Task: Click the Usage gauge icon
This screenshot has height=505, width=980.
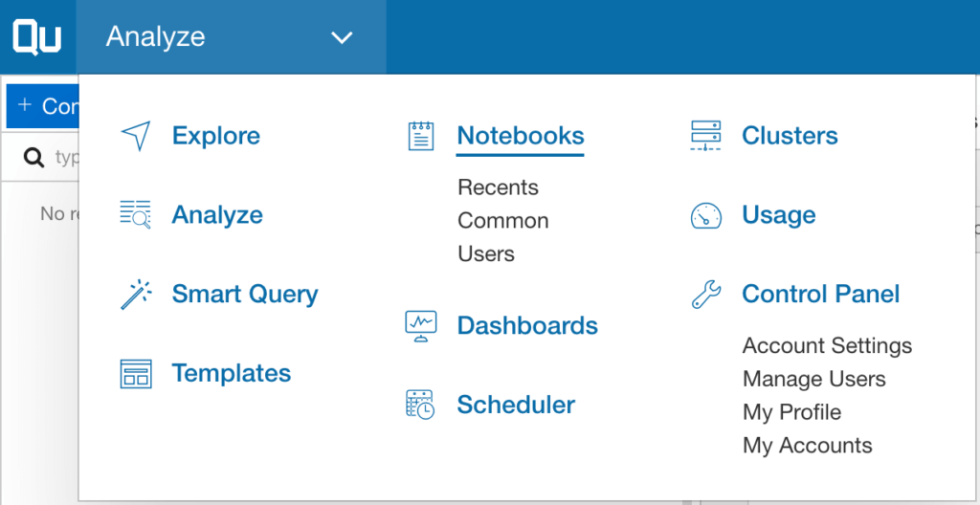Action: pyautogui.click(x=705, y=215)
